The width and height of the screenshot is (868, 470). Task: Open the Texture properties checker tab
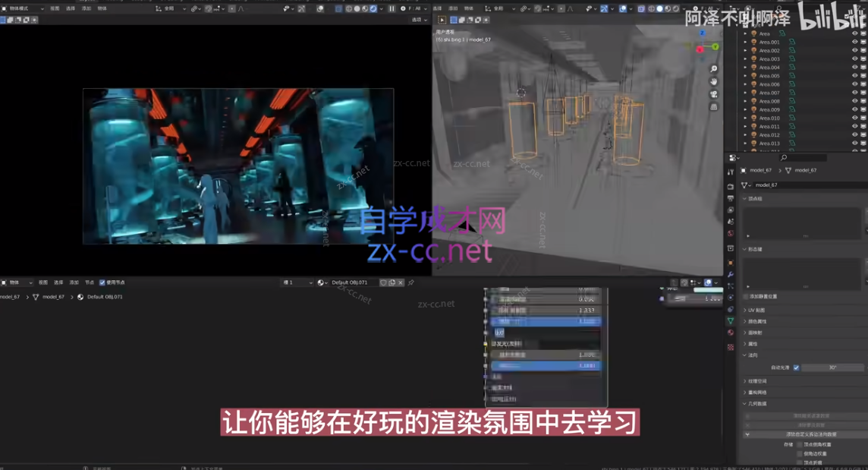point(731,347)
